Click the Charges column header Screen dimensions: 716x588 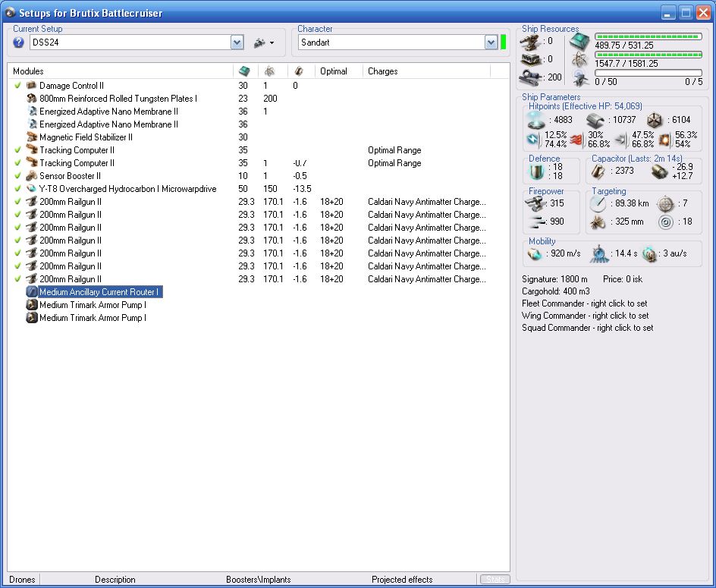383,71
